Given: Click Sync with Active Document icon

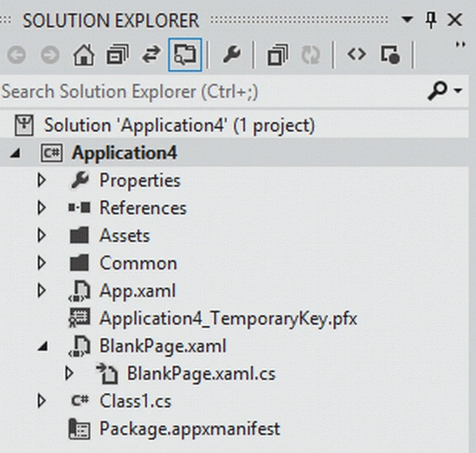Looking at the screenshot, I should [x=151, y=55].
